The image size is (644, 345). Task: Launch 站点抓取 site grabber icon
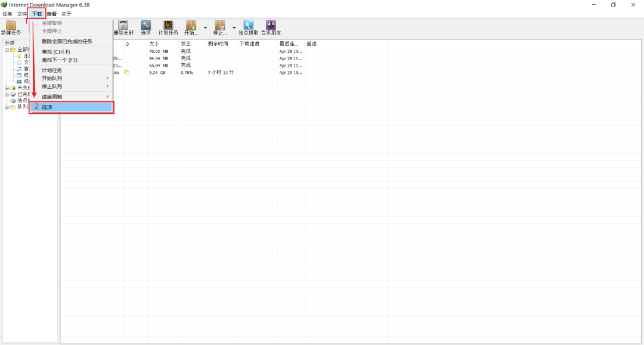coord(249,25)
